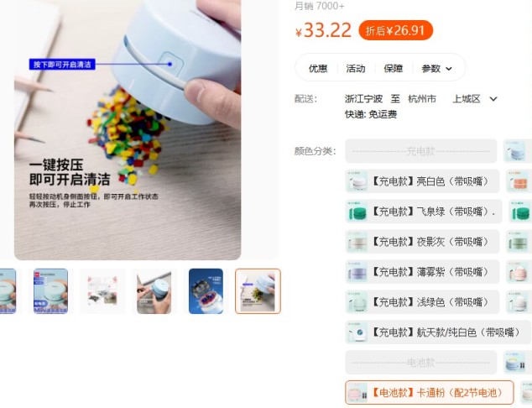View the pink floral product thumbnail
This screenshot has width=532, height=408.
[x=102, y=291]
